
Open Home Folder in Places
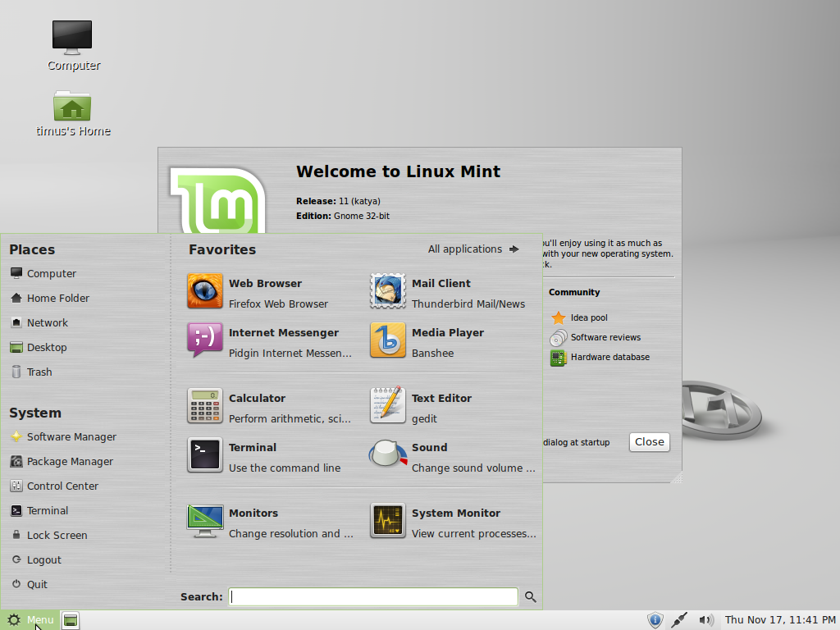click(50, 298)
